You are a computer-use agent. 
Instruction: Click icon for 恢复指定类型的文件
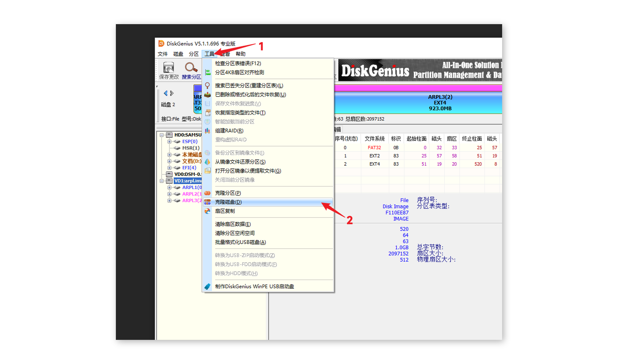tap(208, 113)
